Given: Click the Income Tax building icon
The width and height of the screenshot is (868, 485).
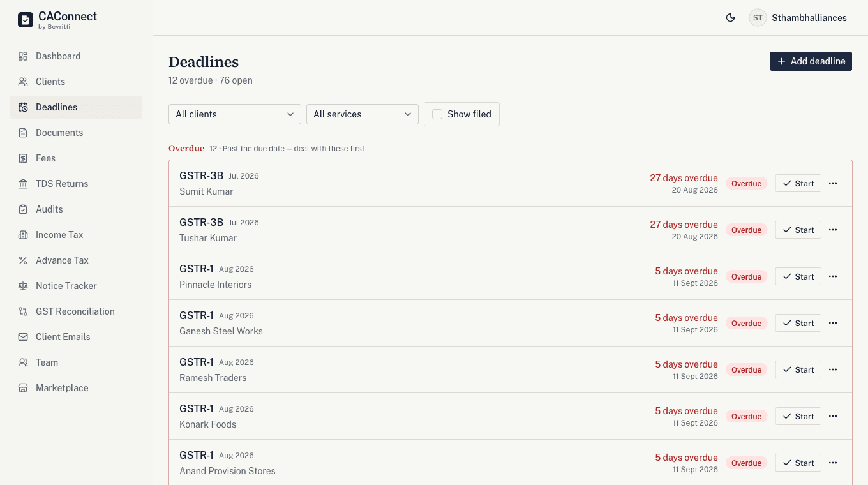Looking at the screenshot, I should pos(23,235).
